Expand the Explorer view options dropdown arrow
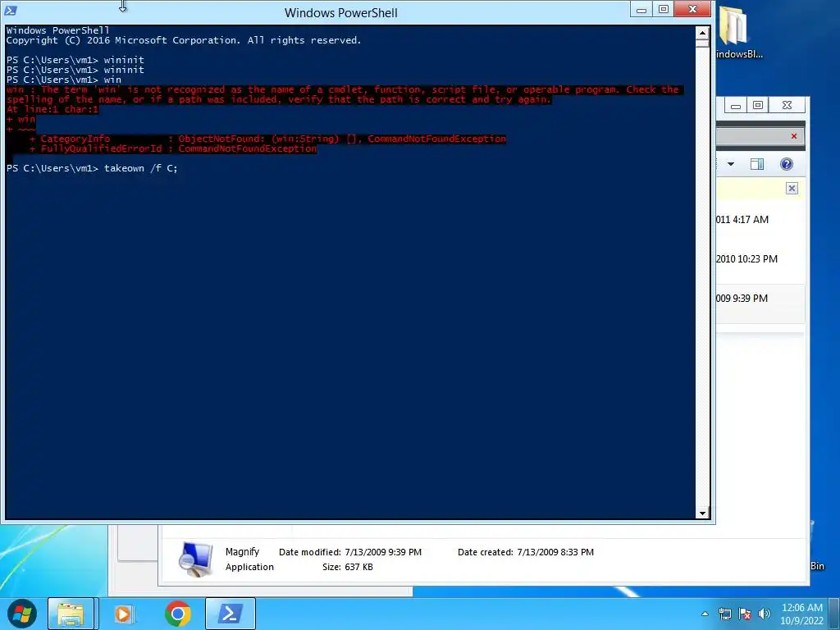840x630 pixels. click(x=731, y=164)
